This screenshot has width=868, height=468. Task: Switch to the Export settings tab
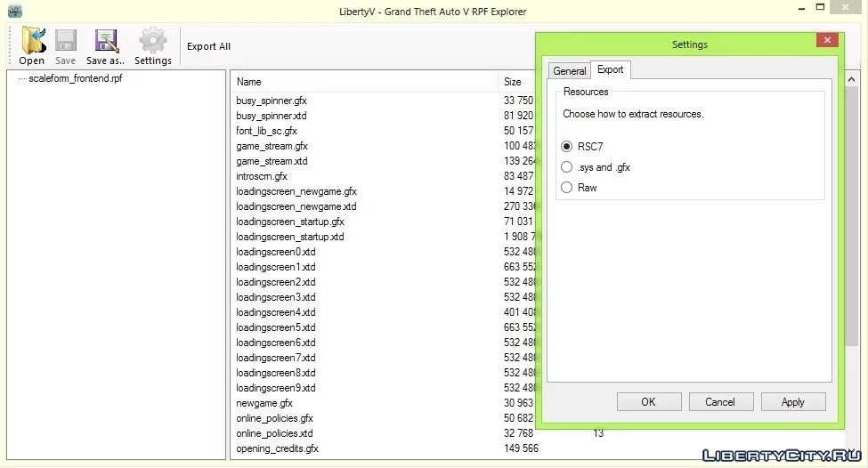(x=610, y=69)
